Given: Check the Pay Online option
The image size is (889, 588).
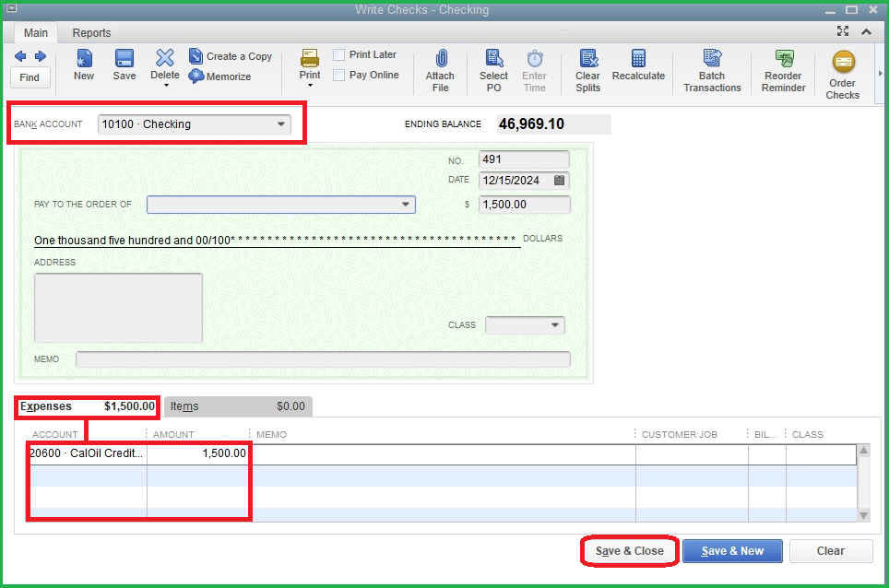Looking at the screenshot, I should click(x=338, y=75).
